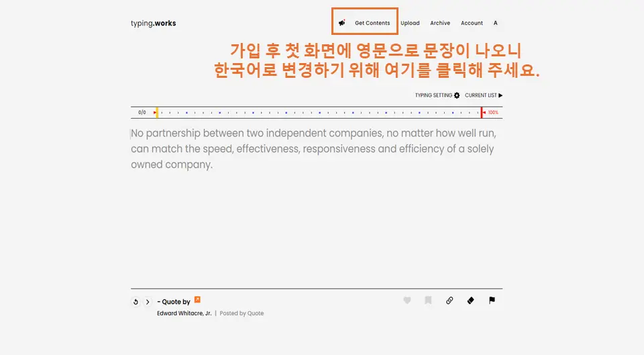Click the TYPING SETTING label

433,95
